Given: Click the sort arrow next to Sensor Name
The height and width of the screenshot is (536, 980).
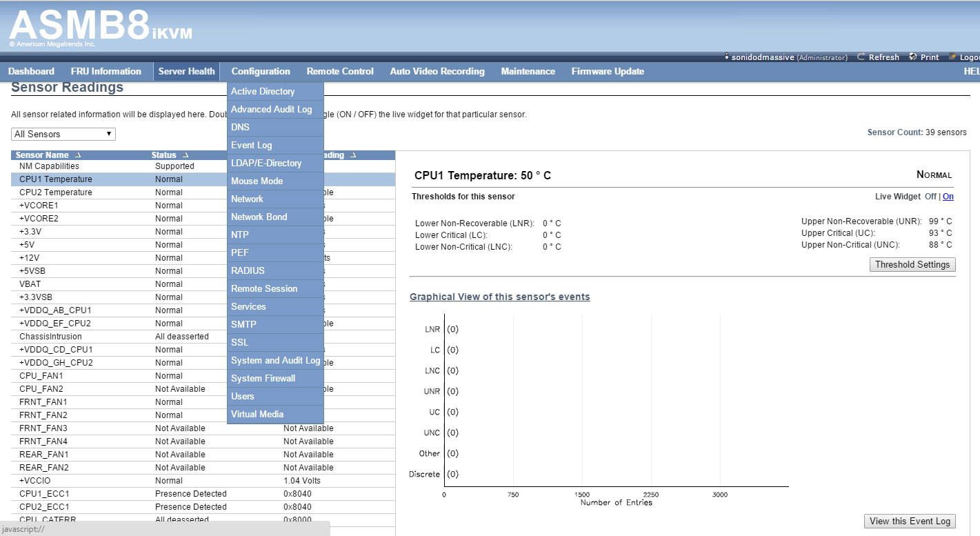Looking at the screenshot, I should [x=78, y=155].
